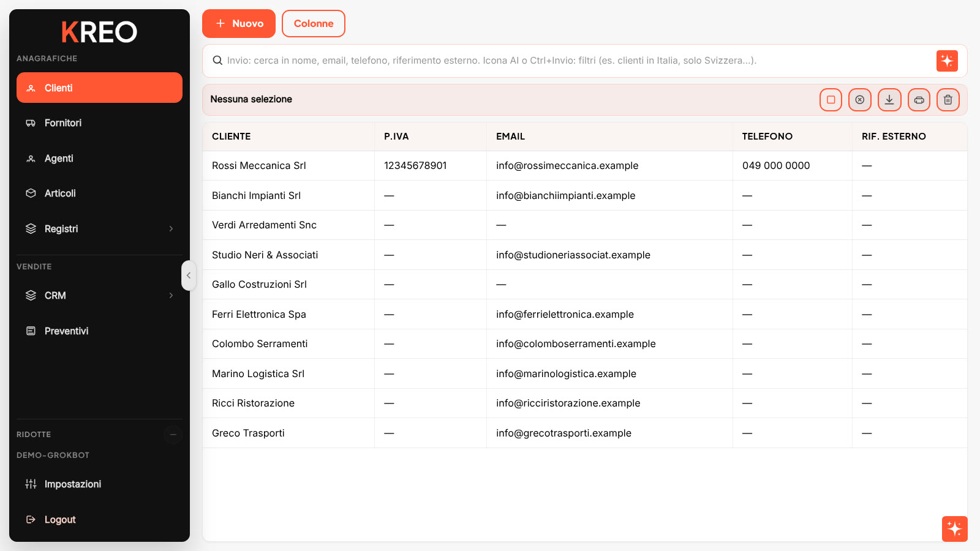Click the download export icon
The height and width of the screenshot is (551, 980).
(889, 100)
